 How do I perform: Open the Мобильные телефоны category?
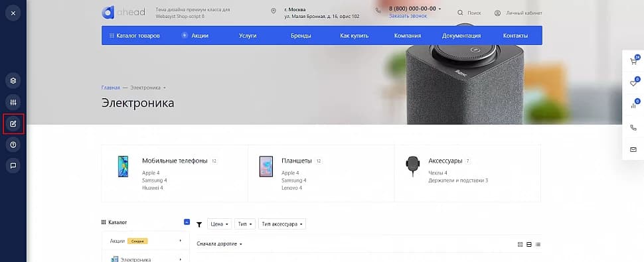(175, 161)
